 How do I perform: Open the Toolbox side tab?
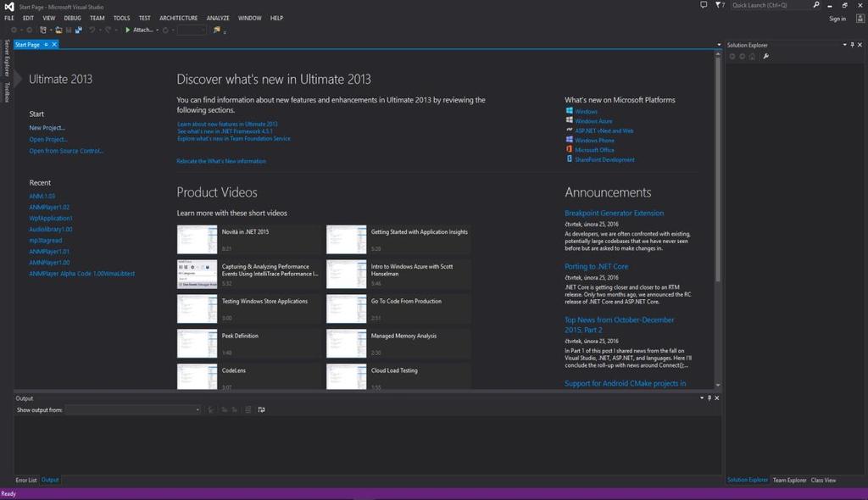point(7,92)
